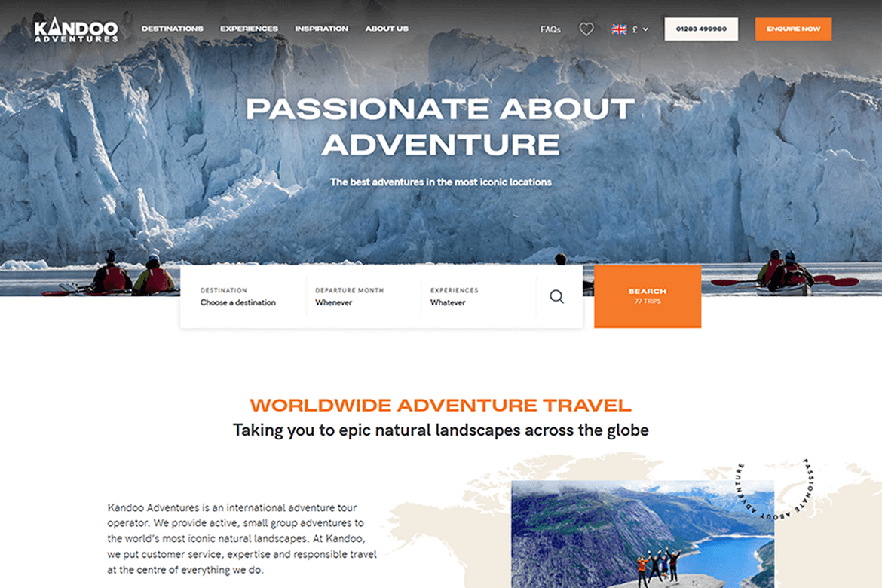
Task: Expand the currency chevron dropdown
Action: 645,29
